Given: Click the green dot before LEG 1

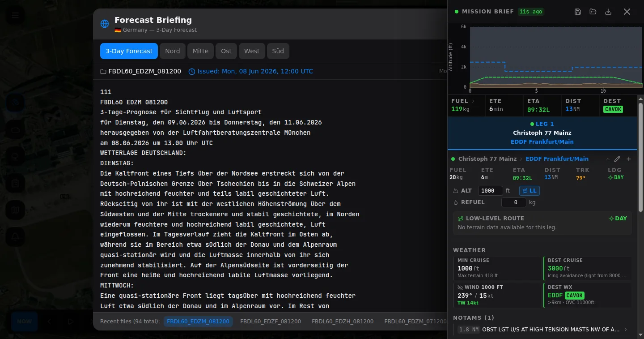Looking at the screenshot, I should tap(532, 124).
